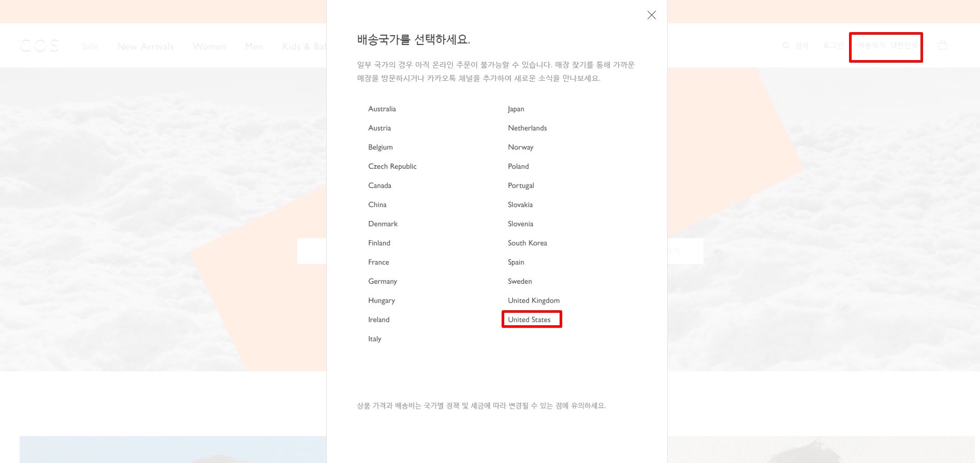Image resolution: width=980 pixels, height=463 pixels.
Task: Open the Men menu
Action: [254, 47]
